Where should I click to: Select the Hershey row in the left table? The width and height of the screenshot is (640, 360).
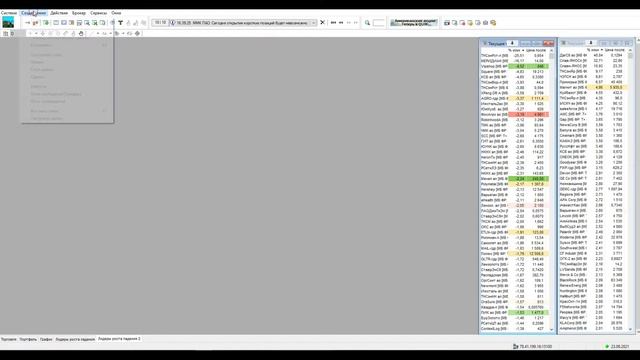pos(514,189)
